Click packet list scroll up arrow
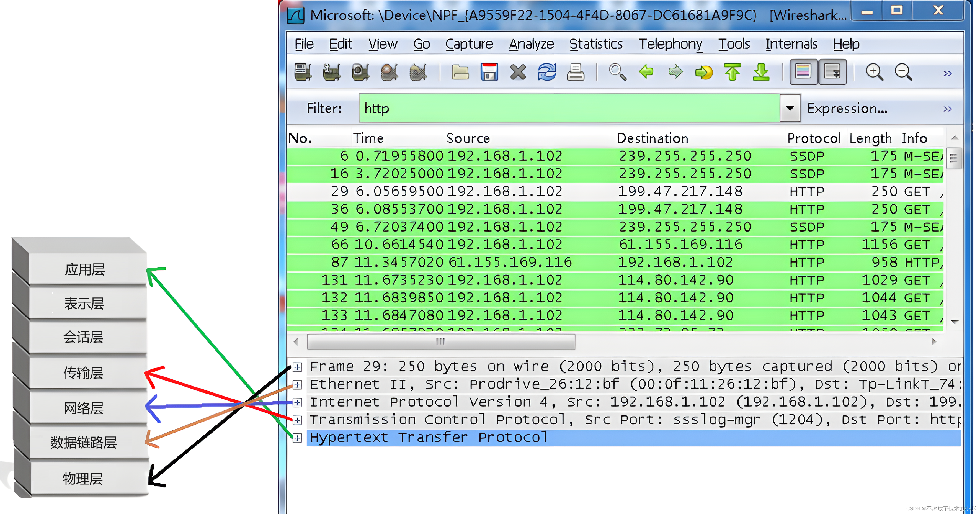Screen dimensions: 980x514 click(x=955, y=138)
